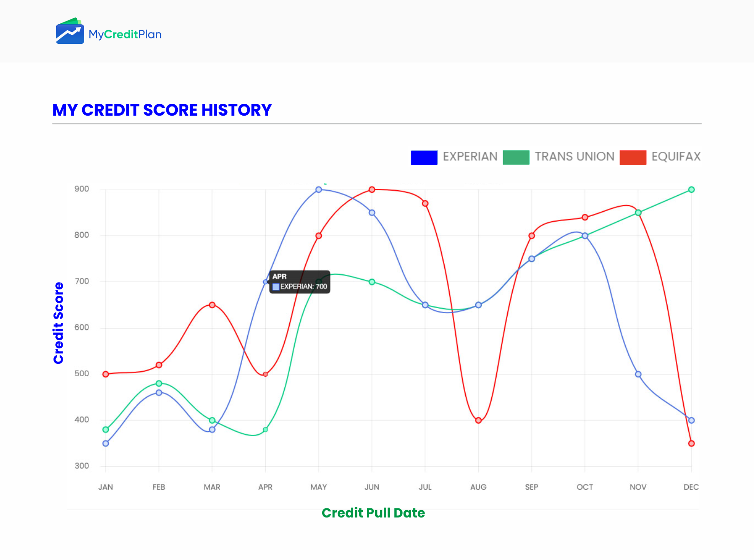The width and height of the screenshot is (754, 560).
Task: Select the Trans Union December point at 900
Action: 691,190
